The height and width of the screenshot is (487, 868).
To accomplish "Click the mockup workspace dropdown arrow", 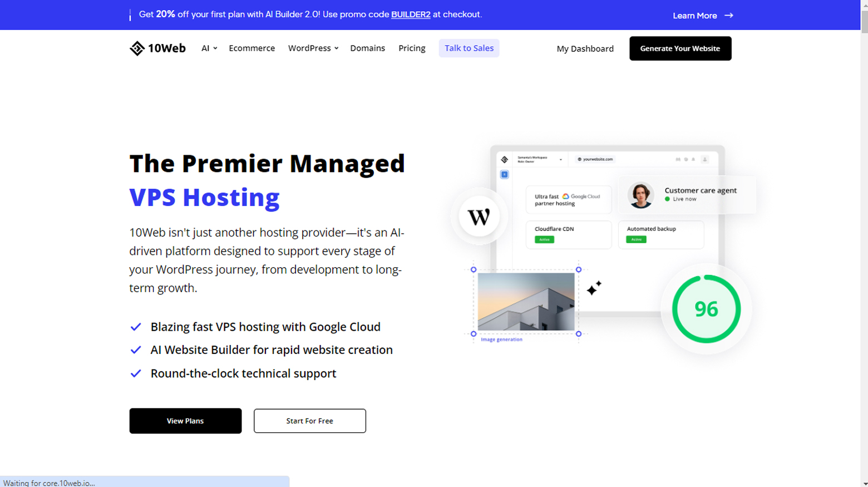I will pos(561,160).
